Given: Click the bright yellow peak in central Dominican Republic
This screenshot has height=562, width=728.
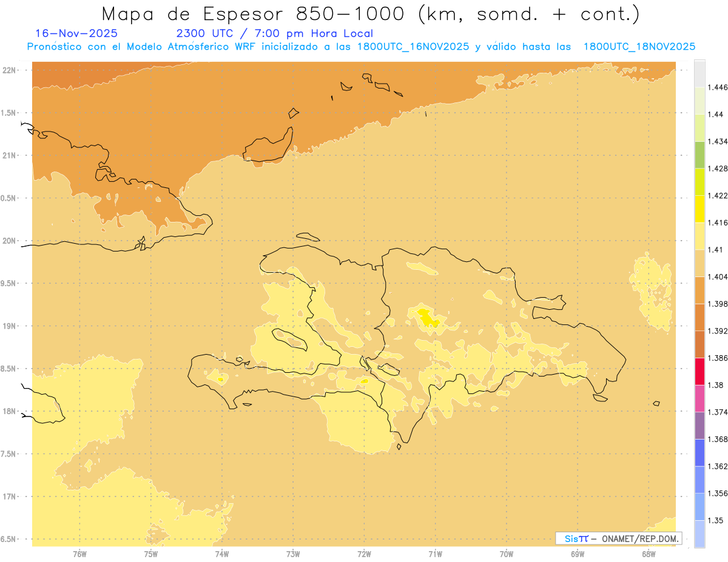Looking at the screenshot, I should (428, 318).
